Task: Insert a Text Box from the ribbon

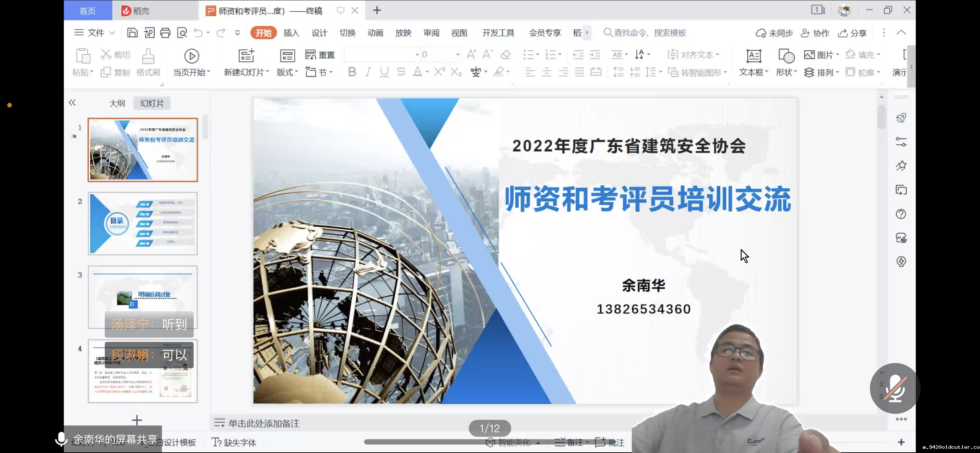Action: 753,56
